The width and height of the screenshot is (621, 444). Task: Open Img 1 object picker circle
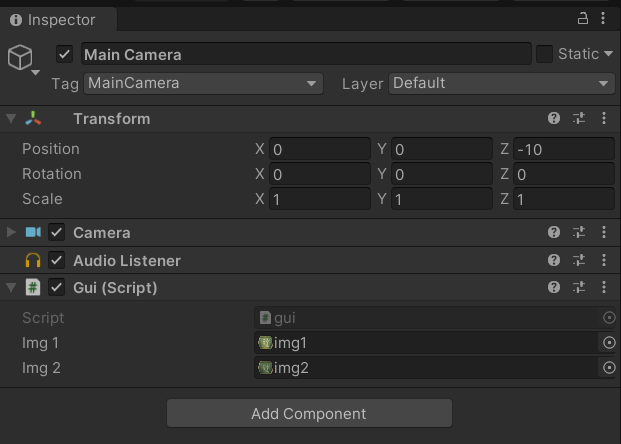coord(609,343)
